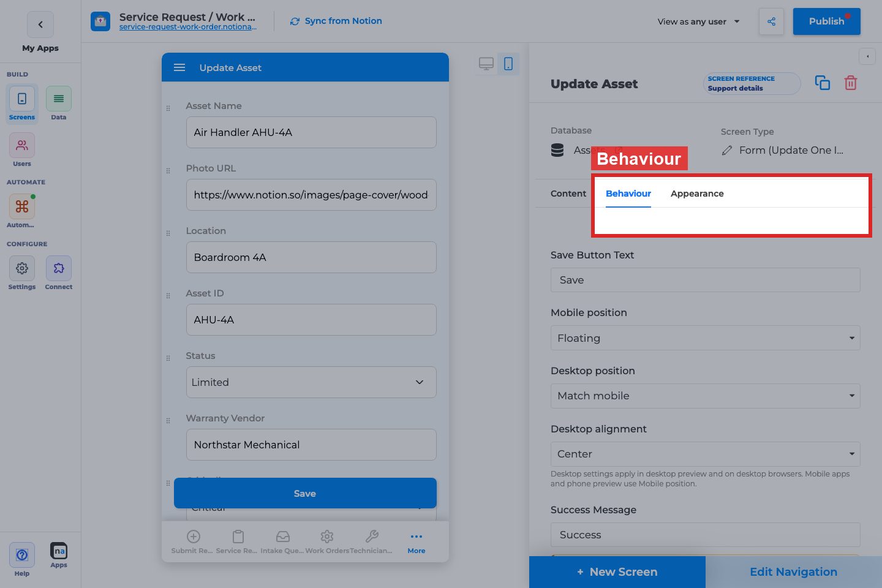The image size is (882, 588).
Task: Expand the Status dropdown showing Limited
Action: (x=311, y=382)
